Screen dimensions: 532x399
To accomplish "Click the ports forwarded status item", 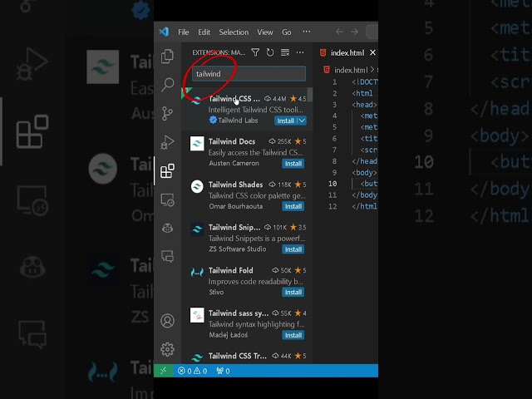I will tap(223, 371).
